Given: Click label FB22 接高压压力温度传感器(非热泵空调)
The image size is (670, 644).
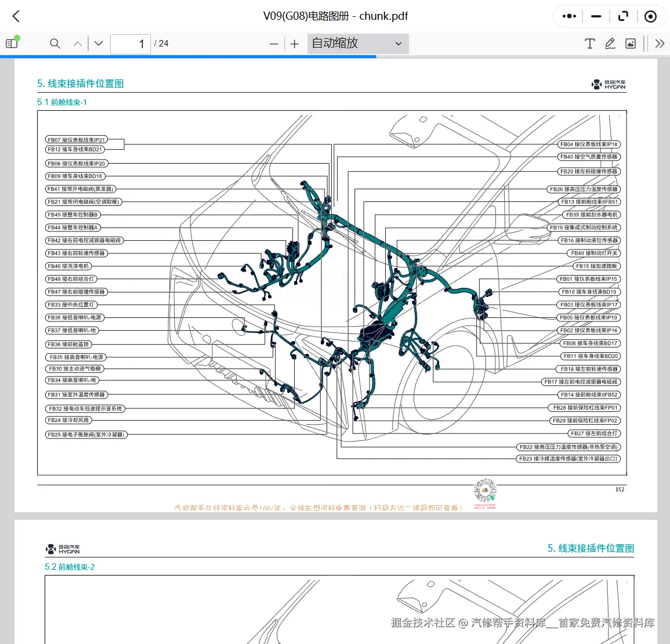Looking at the screenshot, I should [568, 447].
